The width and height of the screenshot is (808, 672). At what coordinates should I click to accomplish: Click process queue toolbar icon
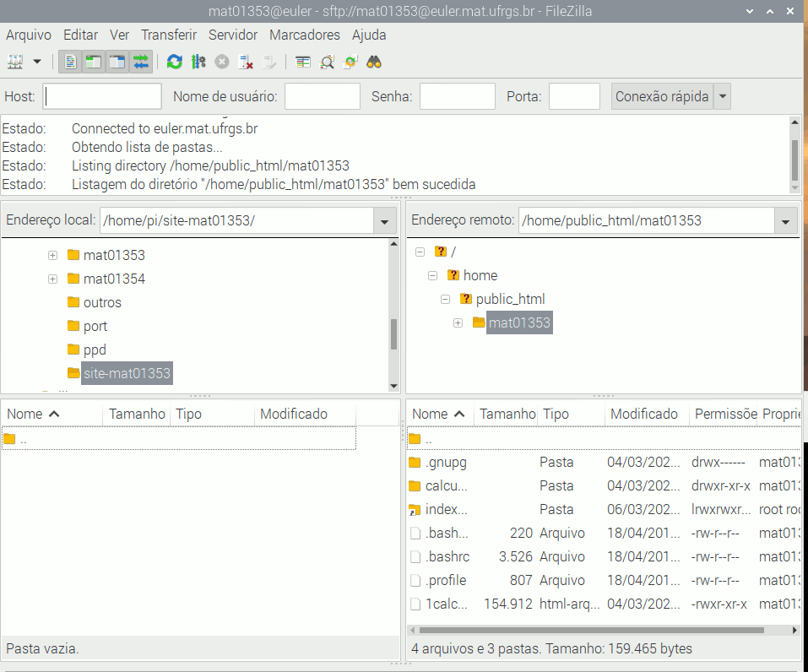coord(198,62)
